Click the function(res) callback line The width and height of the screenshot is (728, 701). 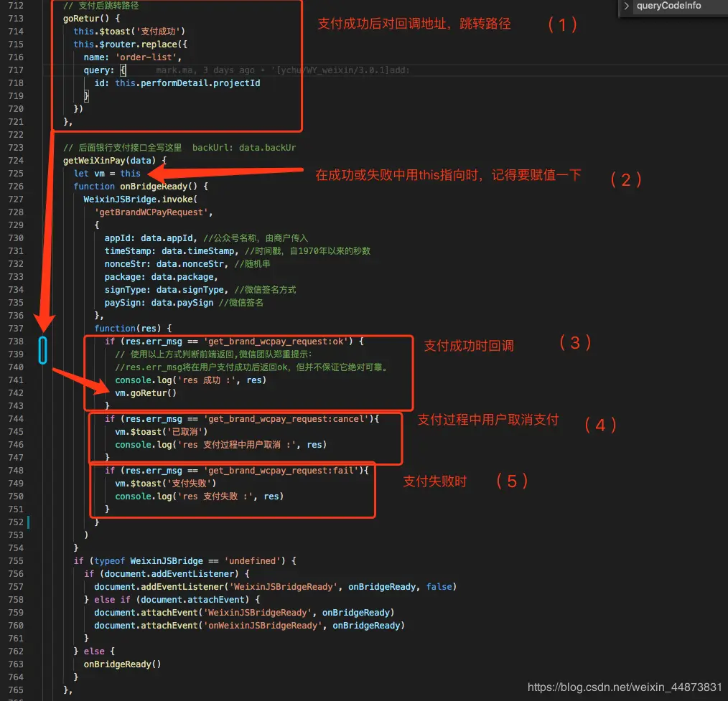point(133,329)
